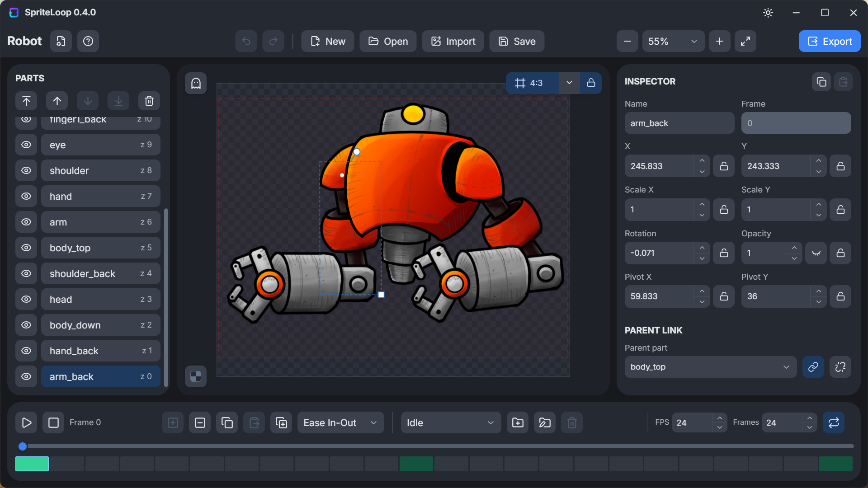The width and height of the screenshot is (868, 488).
Task: Move selected part up one level
Action: pos(57,101)
